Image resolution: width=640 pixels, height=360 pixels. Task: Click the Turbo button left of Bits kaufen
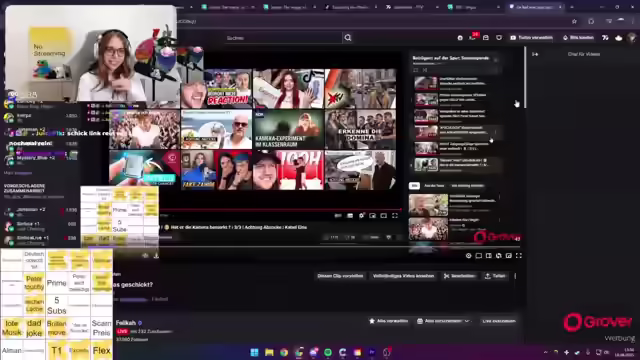pyautogui.click(x=531, y=38)
